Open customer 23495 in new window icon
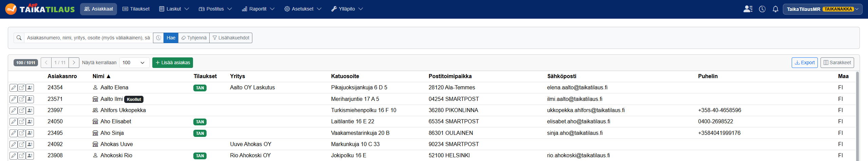868x161 pixels. [x=22, y=133]
